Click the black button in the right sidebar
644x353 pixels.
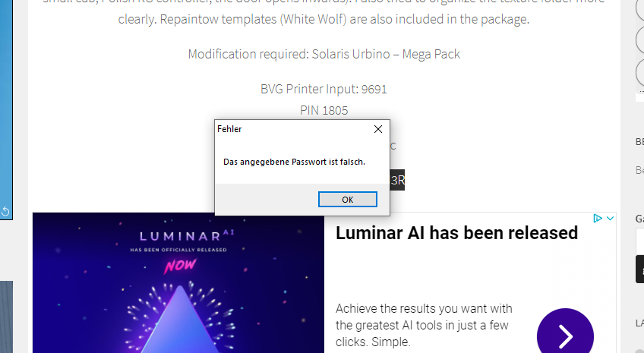click(640, 269)
